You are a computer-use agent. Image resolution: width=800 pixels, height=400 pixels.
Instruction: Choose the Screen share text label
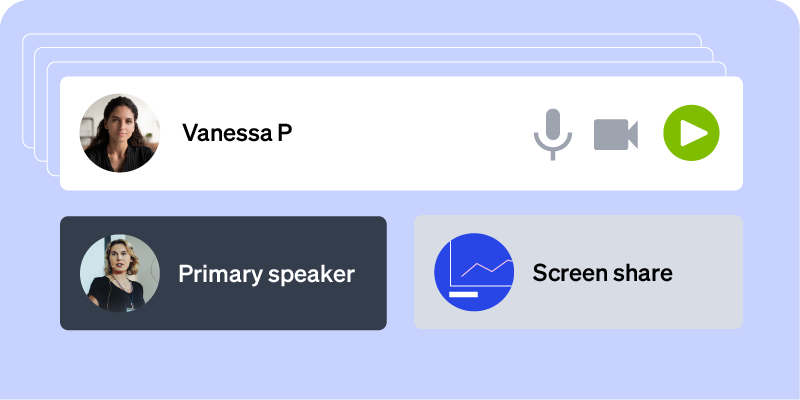coord(603,273)
